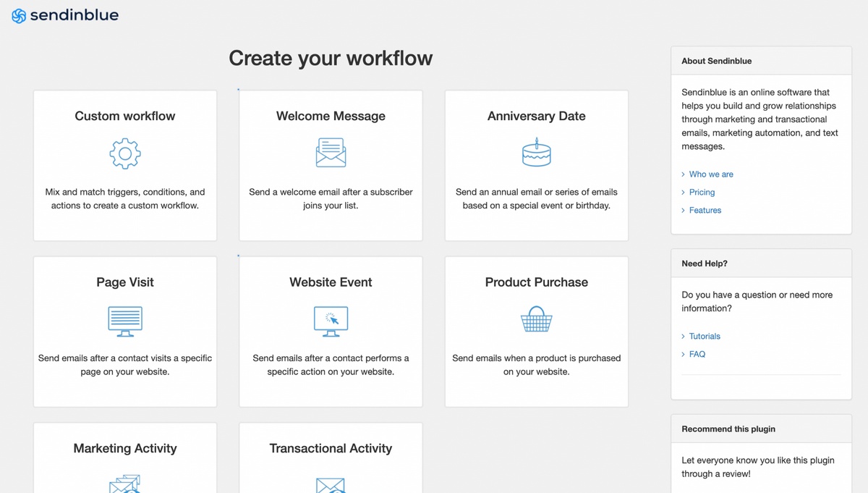Click the birthday cake icon under Anniversary Date
This screenshot has width=868, height=493.
[x=536, y=153]
